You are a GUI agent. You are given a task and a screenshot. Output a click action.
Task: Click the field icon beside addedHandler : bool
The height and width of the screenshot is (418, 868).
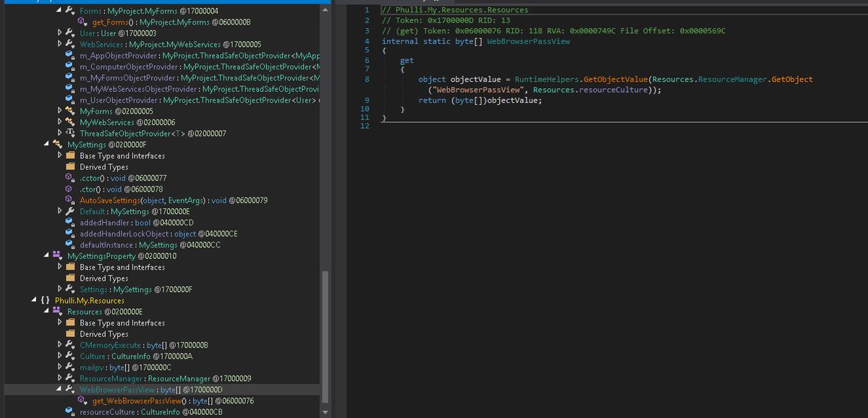point(70,223)
